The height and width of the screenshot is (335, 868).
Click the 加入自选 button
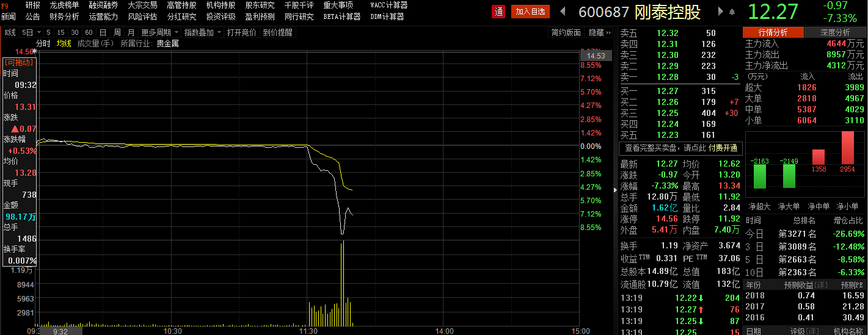530,12
